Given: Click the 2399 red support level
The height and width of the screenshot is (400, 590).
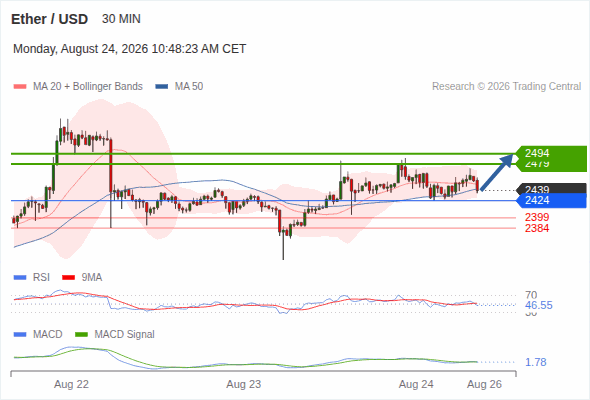Looking at the screenshot, I should pos(537,217).
